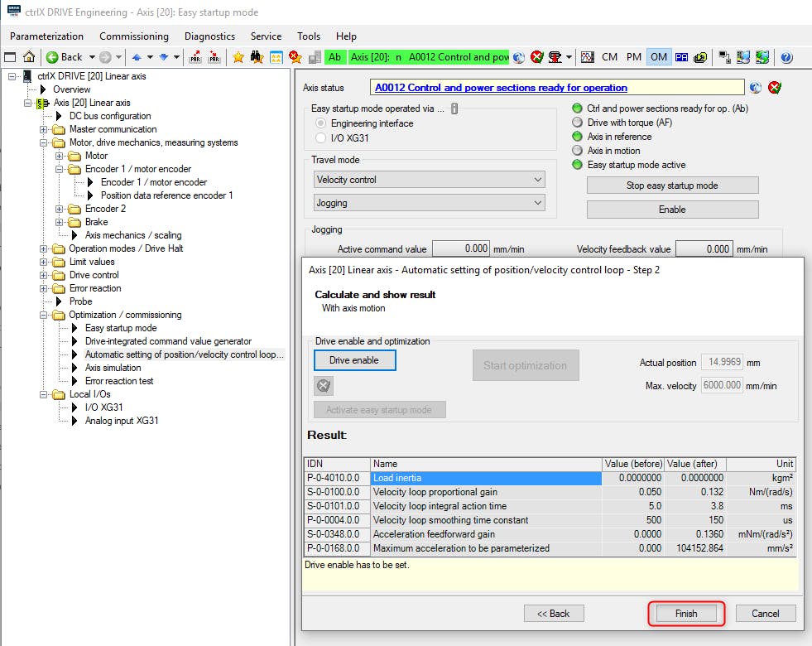Switch to PM mode in toolbar

point(634,57)
